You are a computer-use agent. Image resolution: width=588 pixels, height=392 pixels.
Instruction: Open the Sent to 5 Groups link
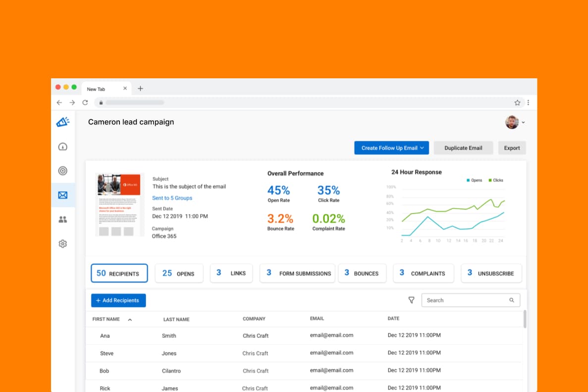(172, 198)
